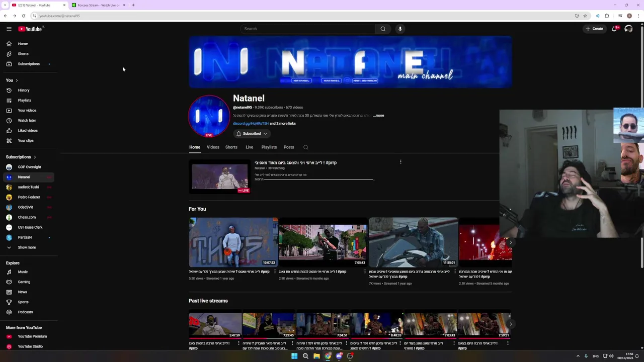Open the account avatar menu
Viewport: 644px width, 362px height.
point(628,29)
